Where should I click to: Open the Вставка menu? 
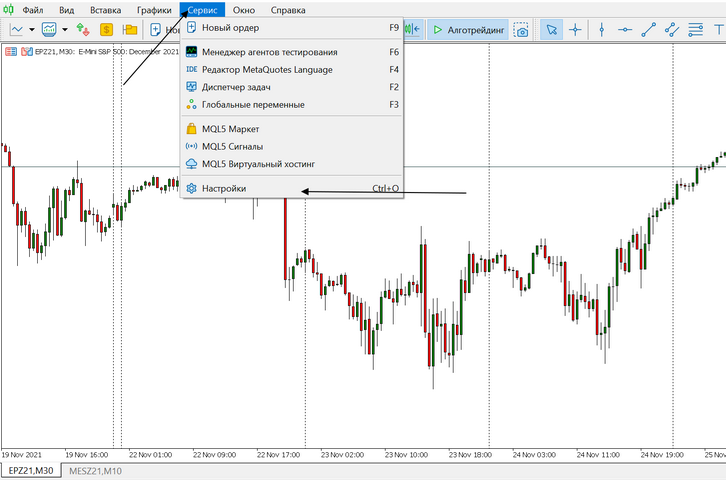tap(106, 10)
